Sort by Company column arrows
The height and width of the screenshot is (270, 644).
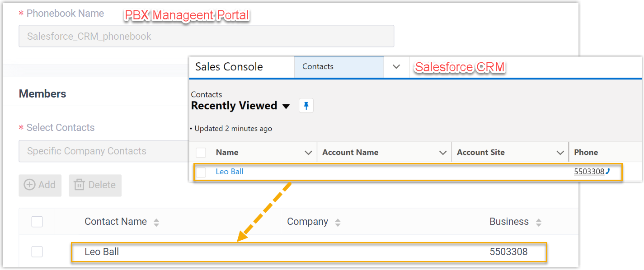tap(338, 222)
